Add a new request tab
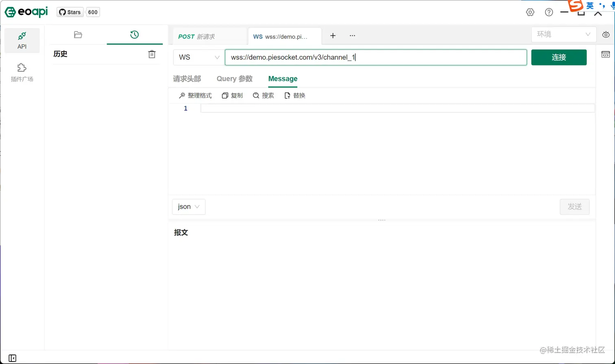615x364 pixels. 333,36
